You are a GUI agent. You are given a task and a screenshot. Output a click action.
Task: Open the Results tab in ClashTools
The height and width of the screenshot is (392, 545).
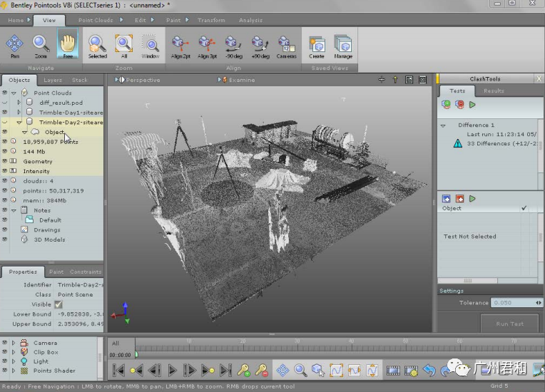pos(494,91)
